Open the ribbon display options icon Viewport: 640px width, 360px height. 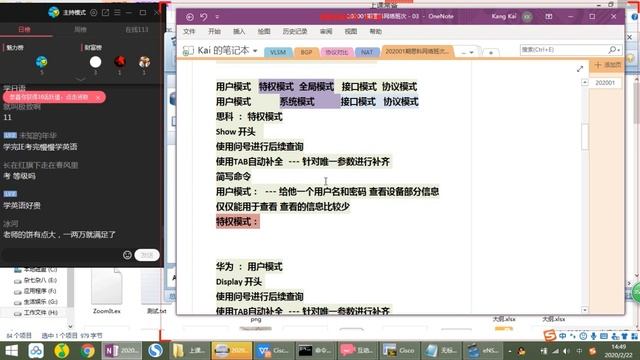[549, 17]
